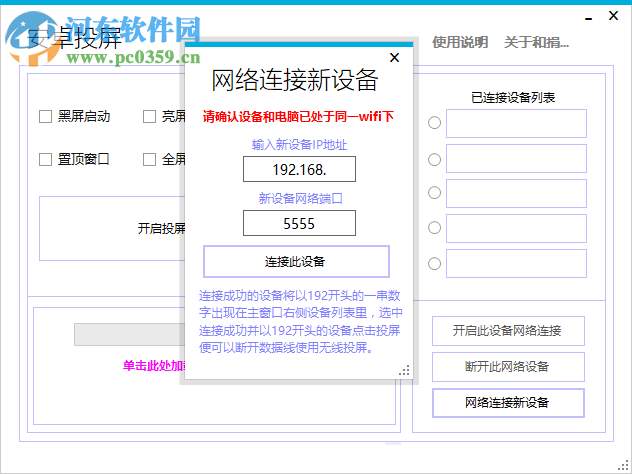The height and width of the screenshot is (474, 632).
Task: Select the second device radio button
Action: pyautogui.click(x=434, y=160)
